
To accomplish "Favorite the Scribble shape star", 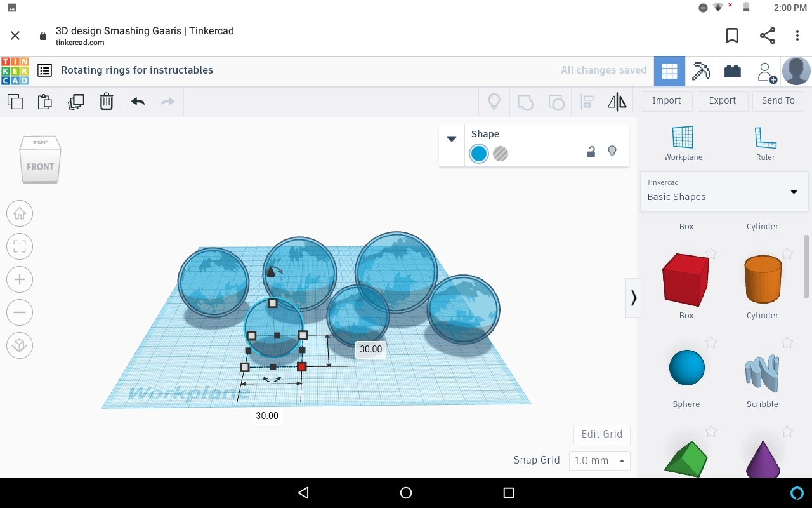I will [787, 343].
